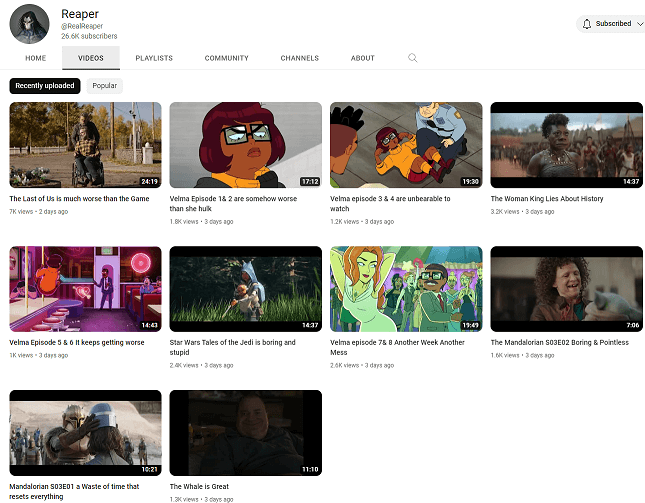The height and width of the screenshot is (503, 645).
Task: Click title 'The Woman King Lies About History'
Action: [x=547, y=199]
